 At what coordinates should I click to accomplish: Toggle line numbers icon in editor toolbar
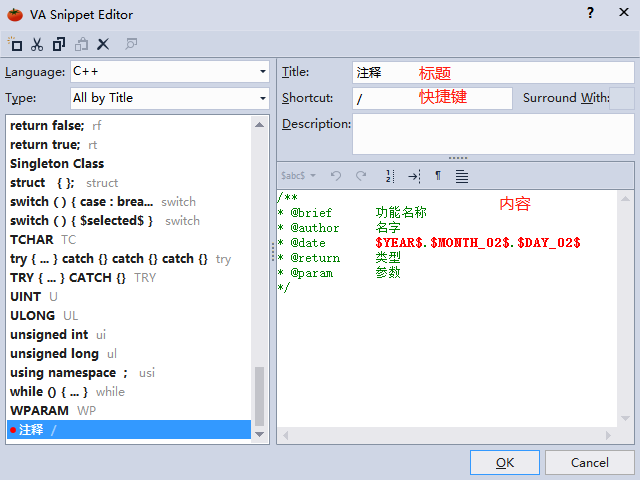(390, 176)
